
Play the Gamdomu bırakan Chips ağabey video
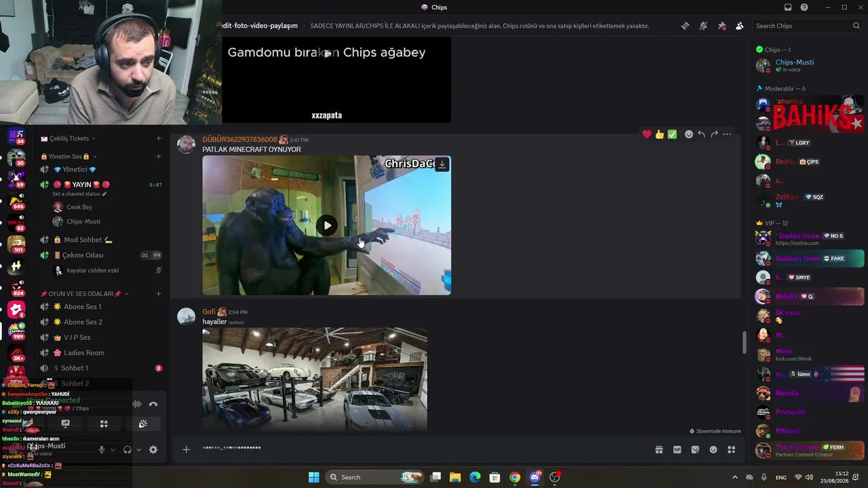pyautogui.click(x=327, y=54)
